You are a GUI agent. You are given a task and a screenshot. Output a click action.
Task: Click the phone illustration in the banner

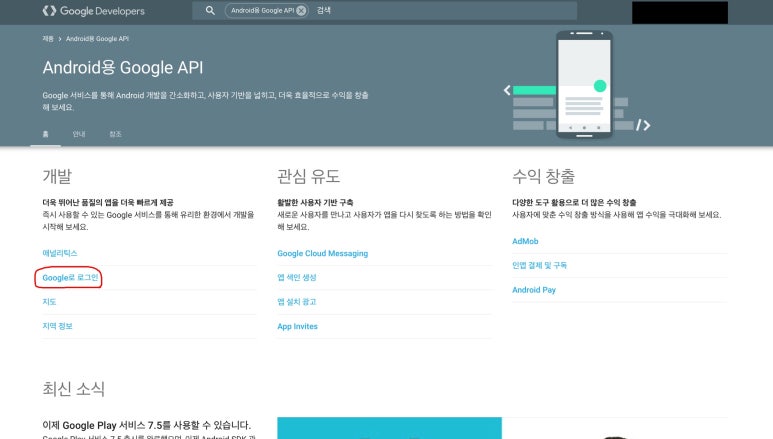(x=584, y=84)
